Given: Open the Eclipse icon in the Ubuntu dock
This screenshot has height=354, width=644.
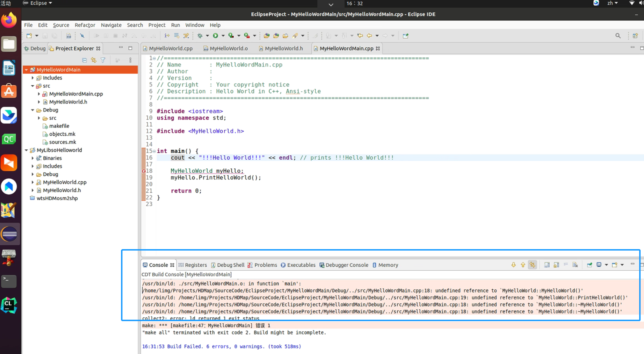Looking at the screenshot, I should click(10, 234).
